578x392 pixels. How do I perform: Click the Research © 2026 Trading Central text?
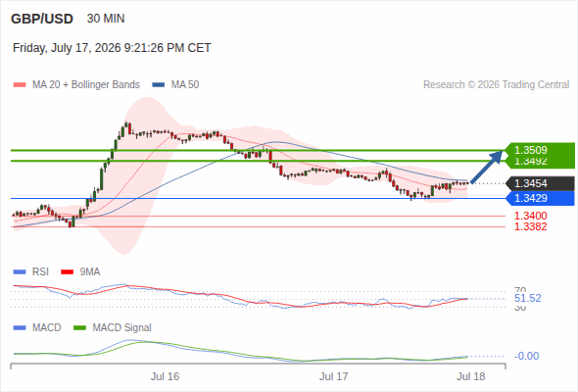(x=496, y=85)
